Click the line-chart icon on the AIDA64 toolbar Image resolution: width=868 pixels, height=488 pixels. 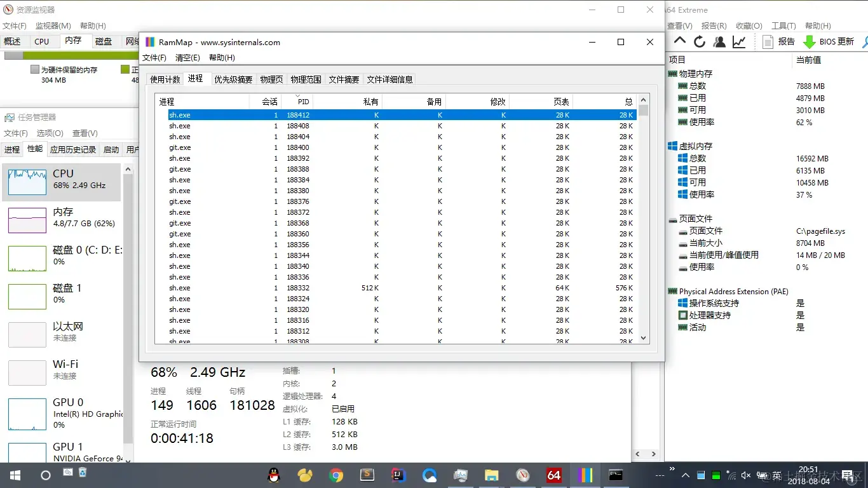[739, 40]
